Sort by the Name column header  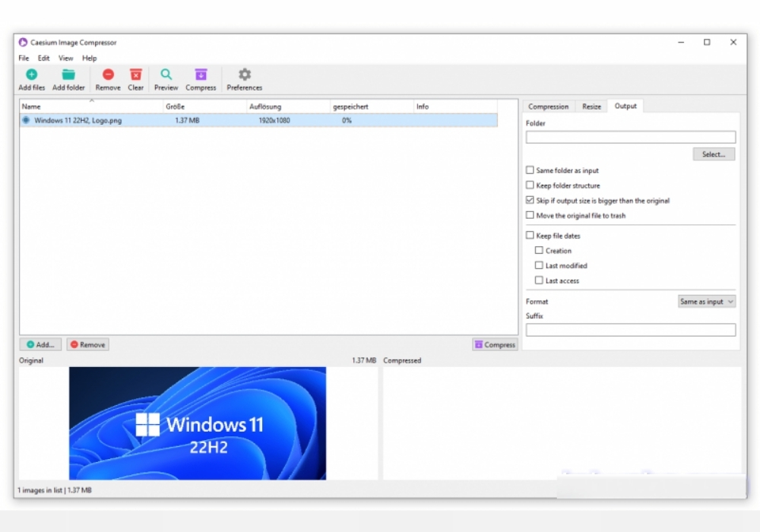pyautogui.click(x=91, y=106)
